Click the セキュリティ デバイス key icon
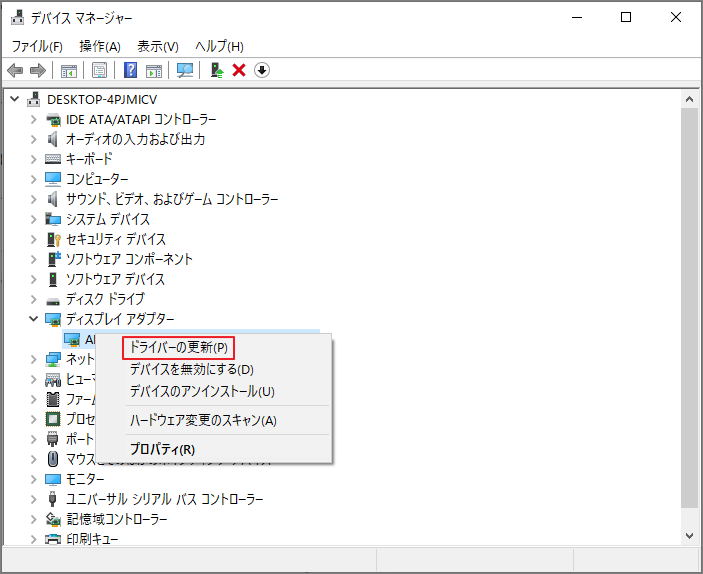This screenshot has width=703, height=574. point(53,239)
